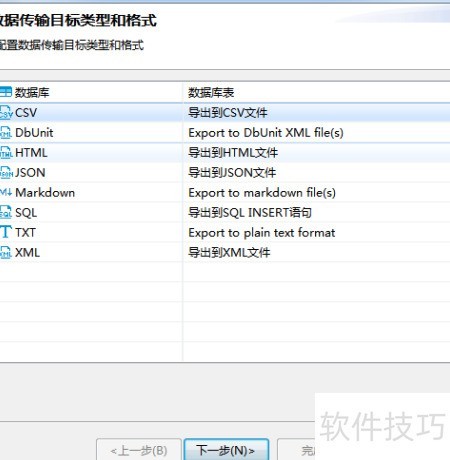Click the JSON file format icon
Image resolution: width=450 pixels, height=460 pixels.
click(x=6, y=173)
